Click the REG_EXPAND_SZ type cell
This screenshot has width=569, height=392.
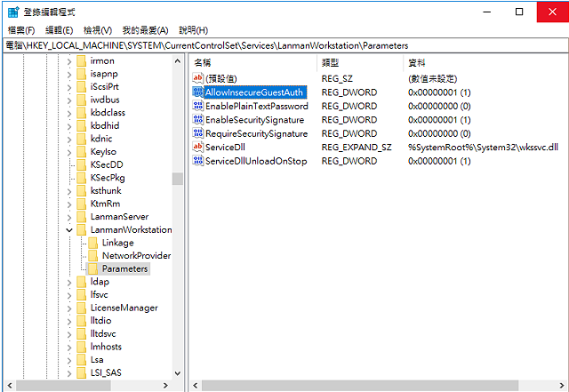357,147
